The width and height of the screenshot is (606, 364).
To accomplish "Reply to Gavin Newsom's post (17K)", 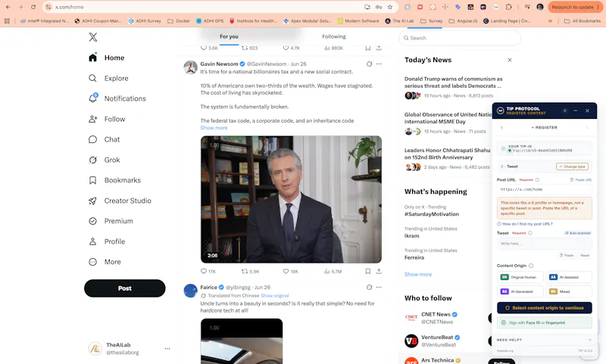I will (x=208, y=272).
